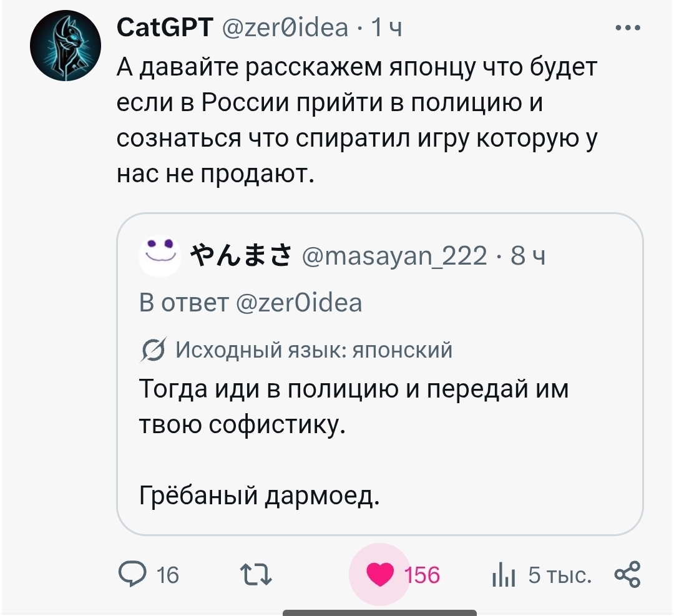Click the CatGPT display name
Screen dimensions: 674x616
(165, 27)
